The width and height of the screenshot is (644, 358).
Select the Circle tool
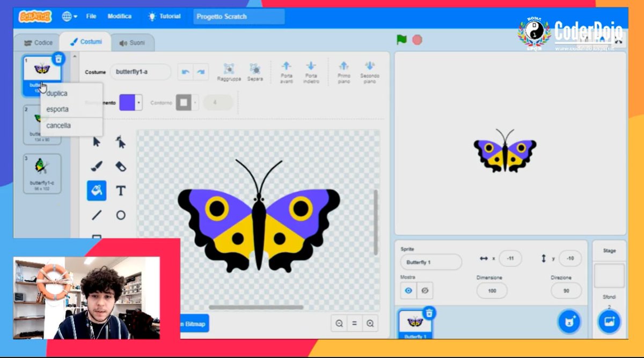point(121,215)
